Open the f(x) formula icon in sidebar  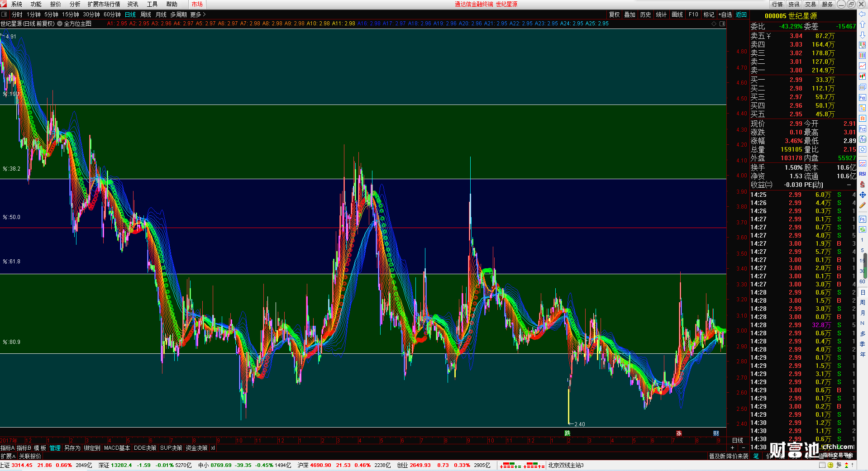pos(862,139)
